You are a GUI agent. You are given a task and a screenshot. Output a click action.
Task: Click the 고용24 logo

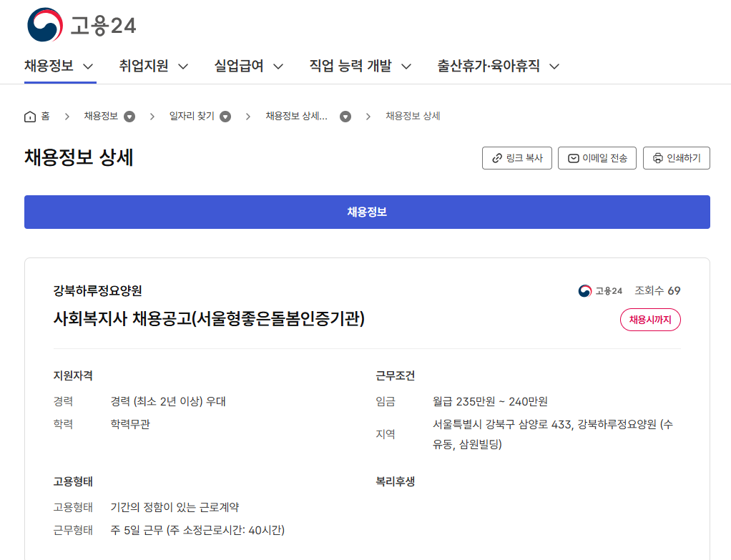80,25
